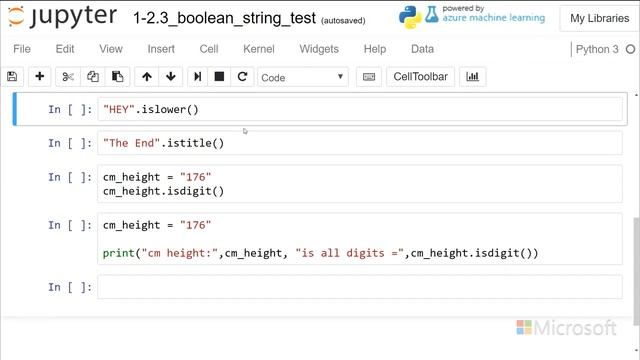Copy selected cells icon
Image resolution: width=640 pixels, height=360 pixels.
coord(93,76)
